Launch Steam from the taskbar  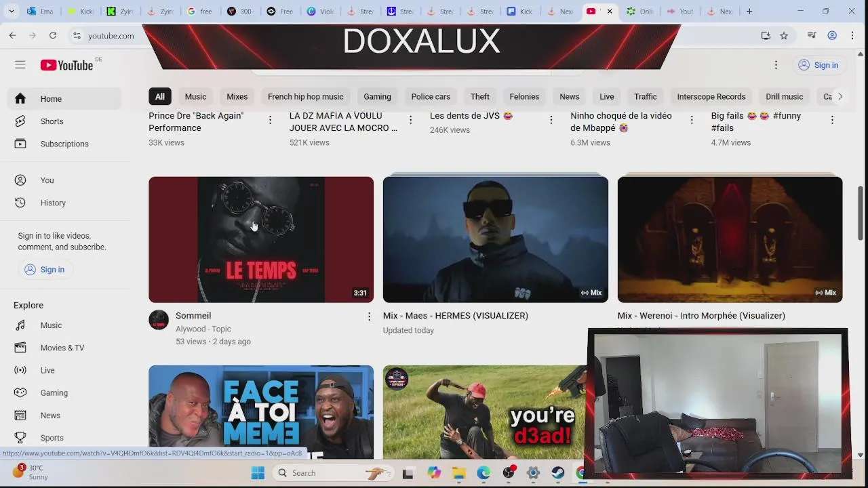[x=558, y=473]
